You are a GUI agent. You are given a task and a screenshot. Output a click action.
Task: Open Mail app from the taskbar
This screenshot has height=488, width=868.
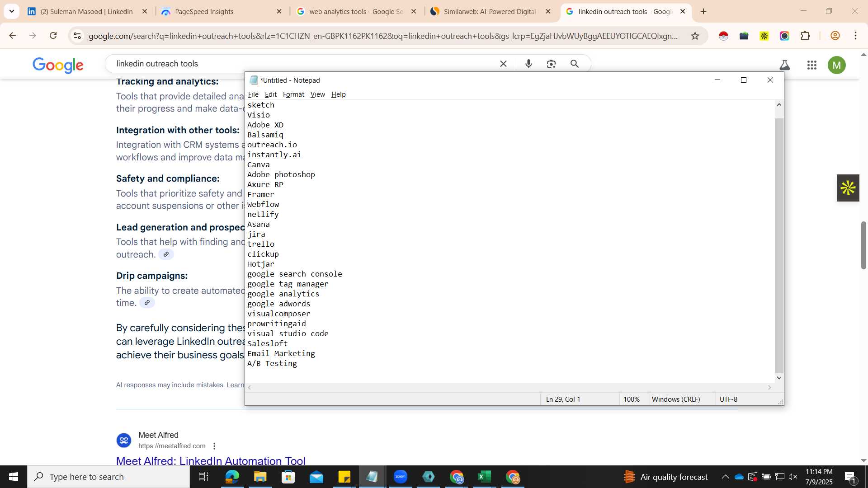pos(316,477)
